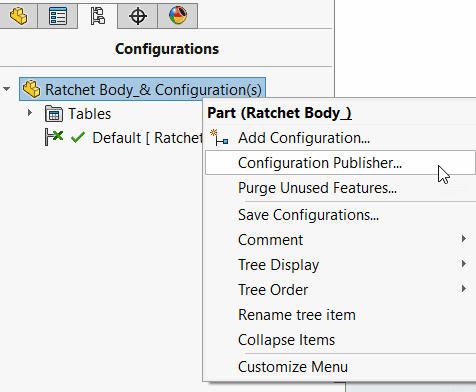This screenshot has width=476, height=392.
Task: Select the ConfigurationManager tab icon
Action: [98, 16]
